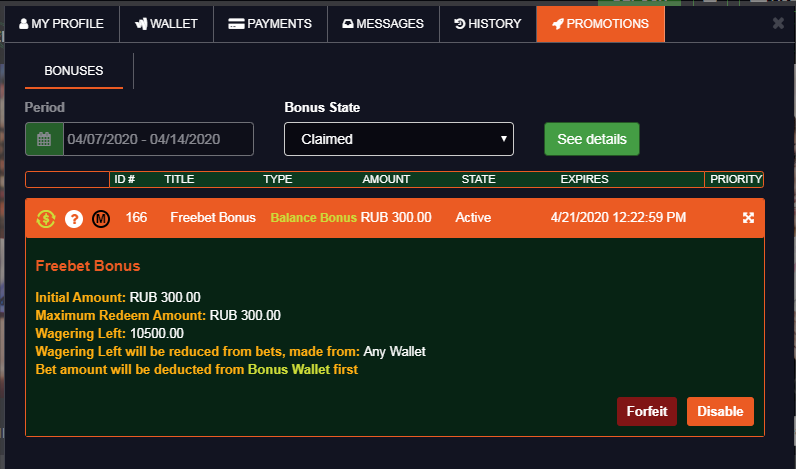This screenshot has height=469, width=796.
Task: Expand the bonus row fullscreen arrows
Action: coord(748,218)
